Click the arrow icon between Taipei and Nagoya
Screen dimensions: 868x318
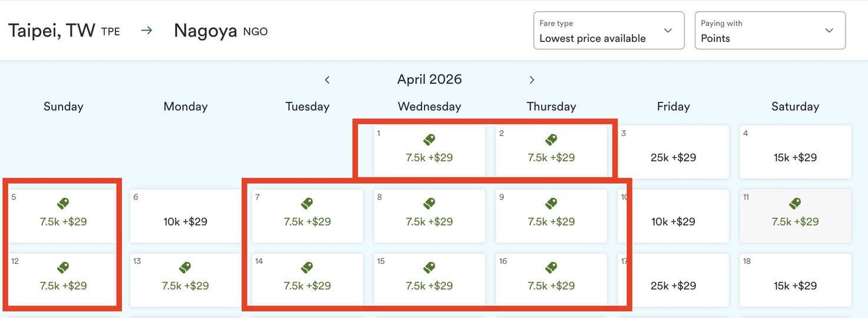tap(147, 31)
